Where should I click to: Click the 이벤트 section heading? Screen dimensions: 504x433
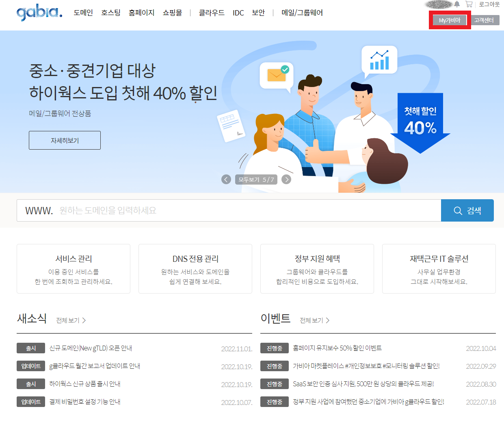tap(276, 318)
